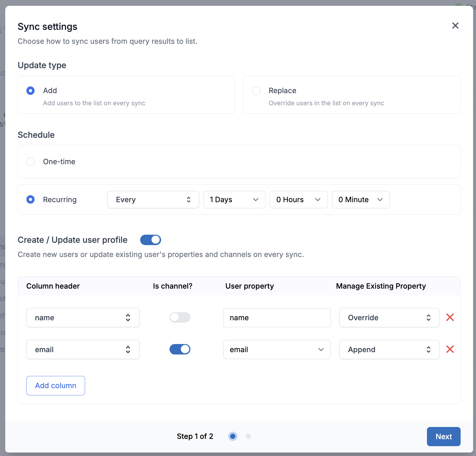Open the email user property dropdown
This screenshot has width=476, height=456.
(277, 350)
